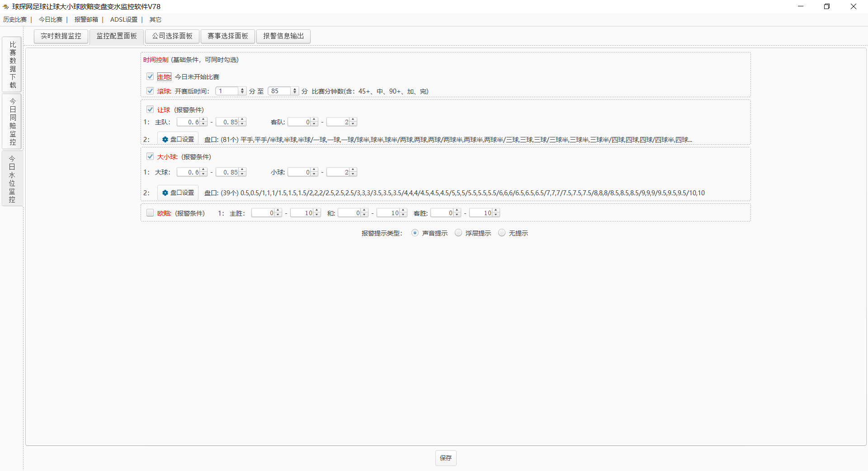Click the 保存 button
868x471 pixels.
pos(446,458)
